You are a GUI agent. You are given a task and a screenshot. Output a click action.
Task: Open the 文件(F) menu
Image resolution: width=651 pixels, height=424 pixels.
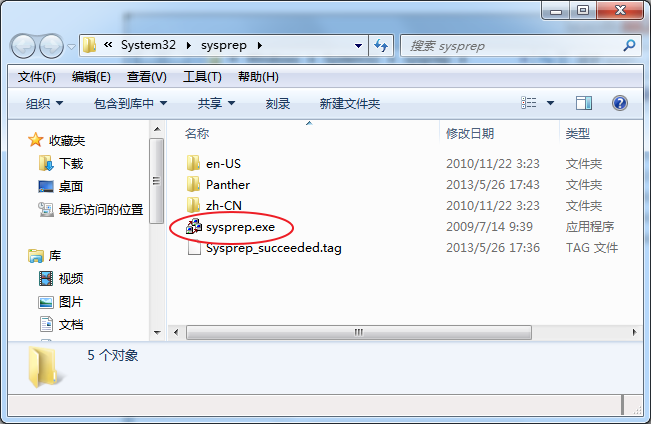(37, 77)
